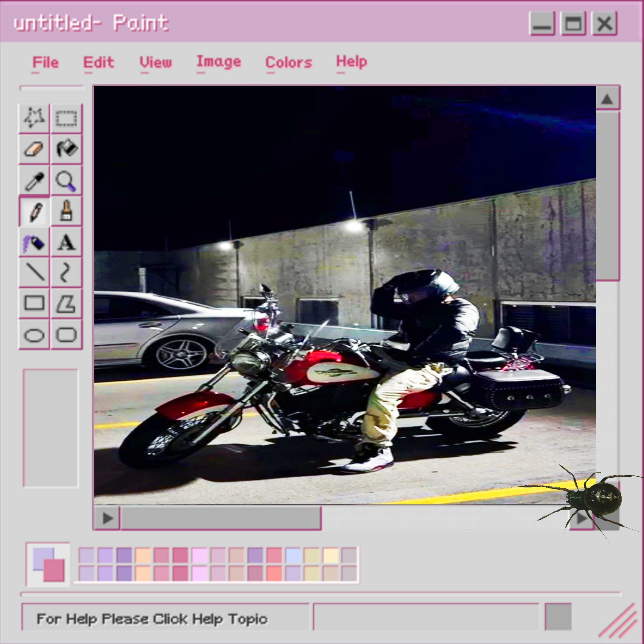Select the Free-Form Select star tool
Image resolution: width=644 pixels, height=644 pixels.
point(34,118)
